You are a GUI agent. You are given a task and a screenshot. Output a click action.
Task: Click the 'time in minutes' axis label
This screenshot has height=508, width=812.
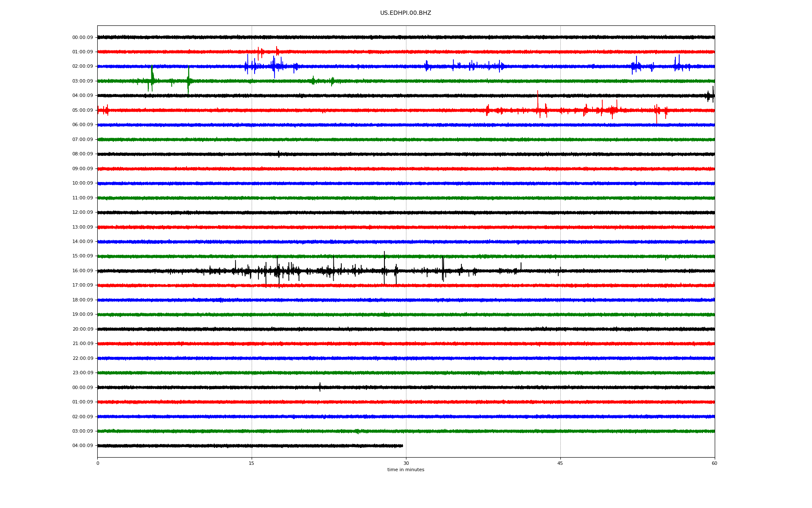pyautogui.click(x=406, y=470)
